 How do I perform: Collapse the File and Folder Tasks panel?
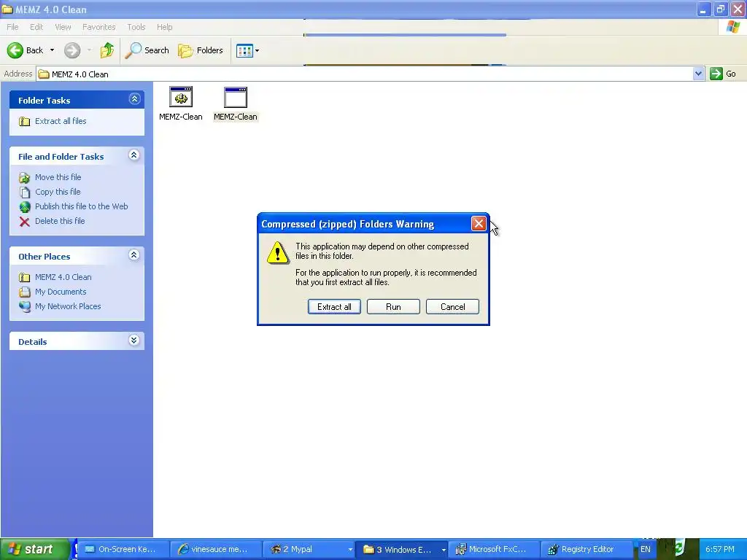tap(134, 155)
